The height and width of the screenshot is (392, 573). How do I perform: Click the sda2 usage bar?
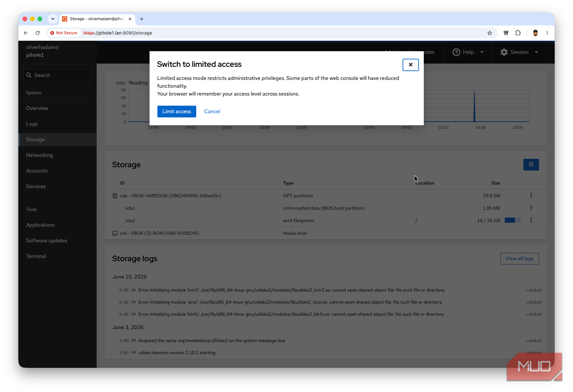click(x=513, y=220)
